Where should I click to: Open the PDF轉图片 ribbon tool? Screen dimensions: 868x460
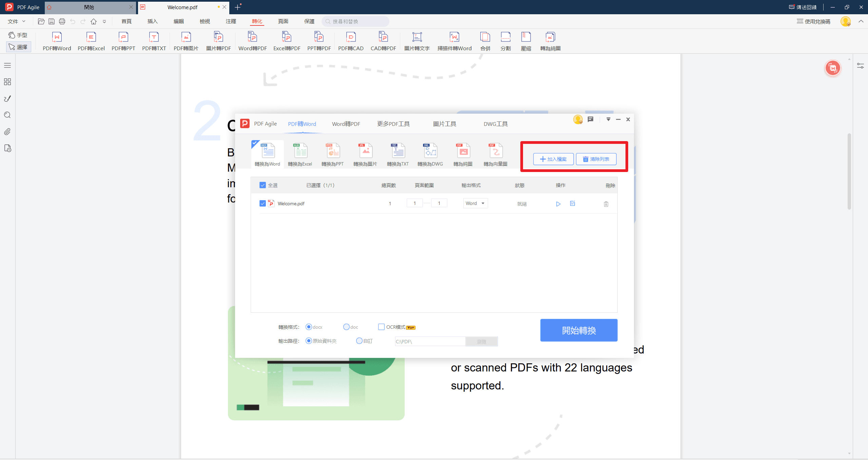(x=186, y=41)
